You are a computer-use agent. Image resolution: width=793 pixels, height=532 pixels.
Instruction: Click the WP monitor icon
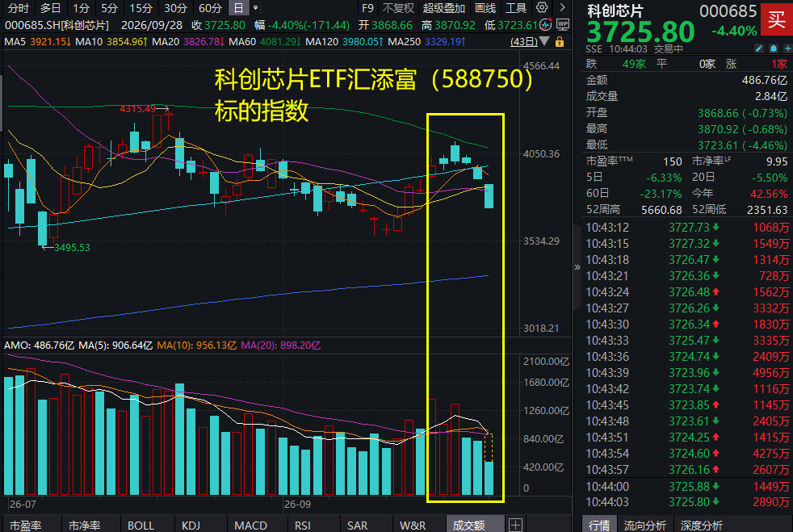562,24
